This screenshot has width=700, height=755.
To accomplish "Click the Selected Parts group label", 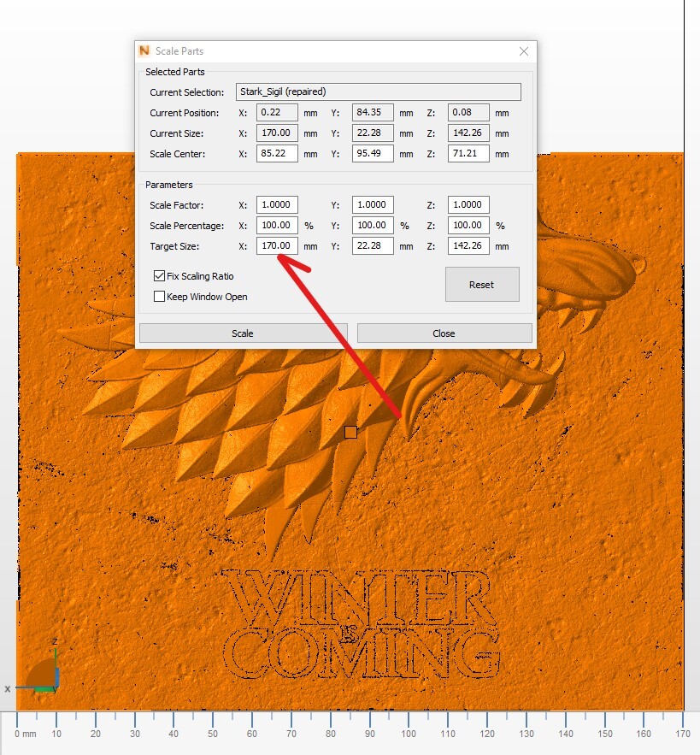I will (174, 72).
